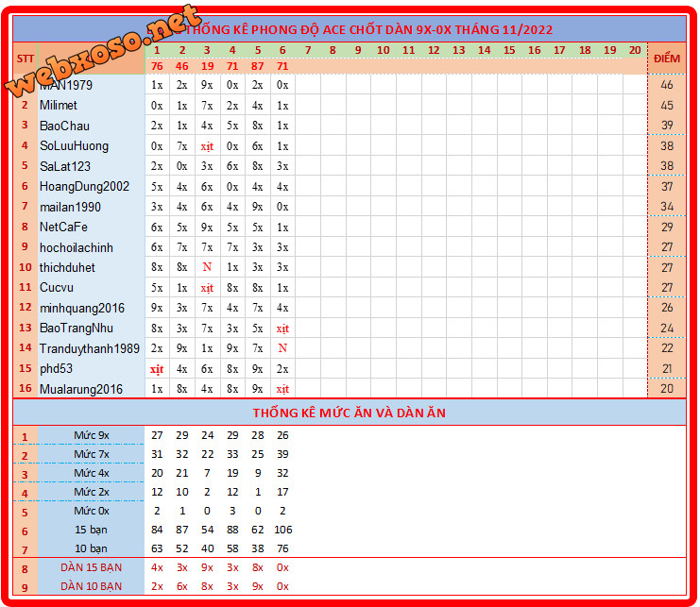Select player name Milimet
This screenshot has width=700, height=607.
pos(59,105)
